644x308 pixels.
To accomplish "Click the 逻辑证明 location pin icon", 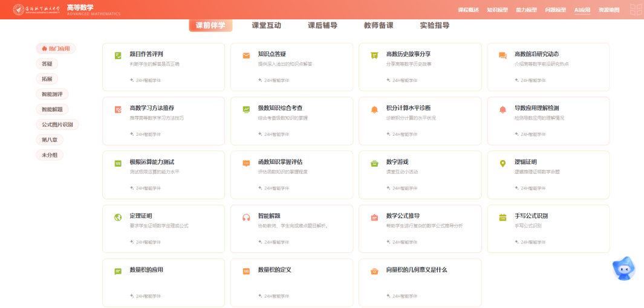I will coord(503,164).
